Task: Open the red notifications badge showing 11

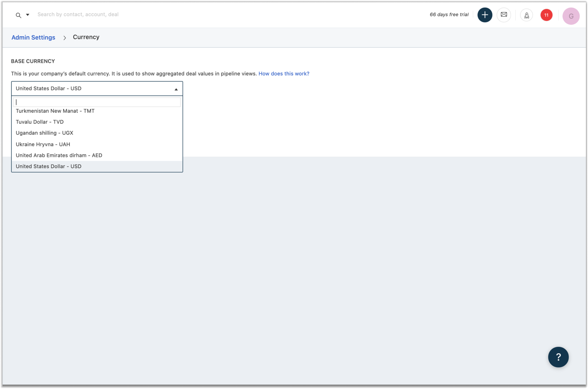Action: [x=546, y=15]
